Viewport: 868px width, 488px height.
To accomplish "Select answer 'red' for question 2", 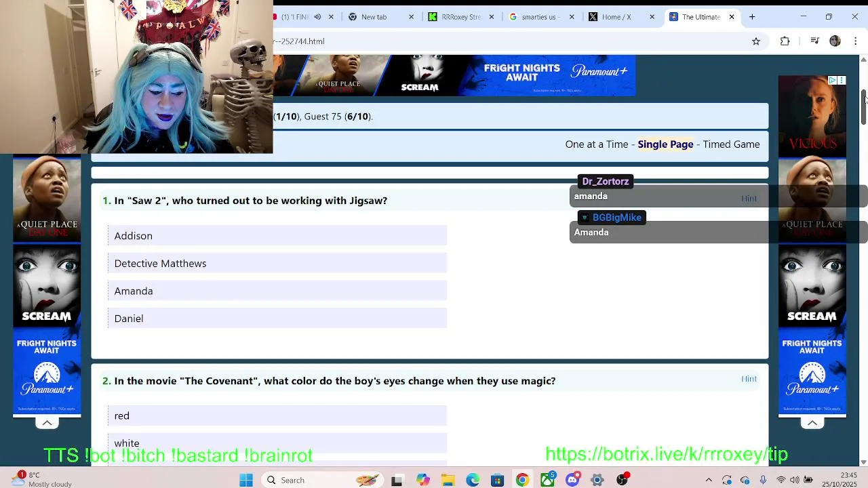I will tap(277, 416).
